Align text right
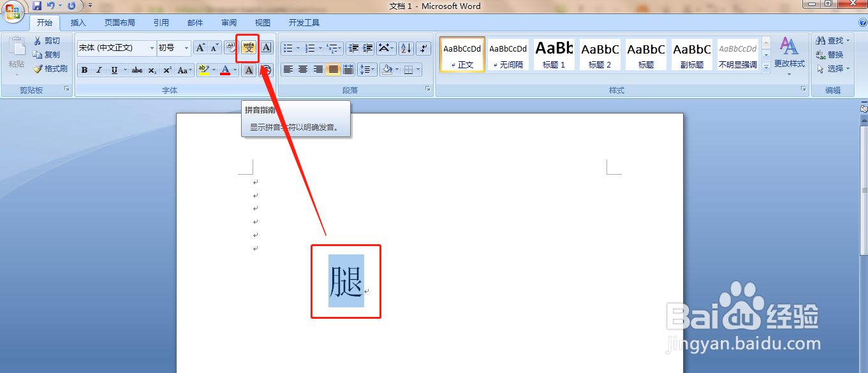Screen dimensions: 868x373 318,69
